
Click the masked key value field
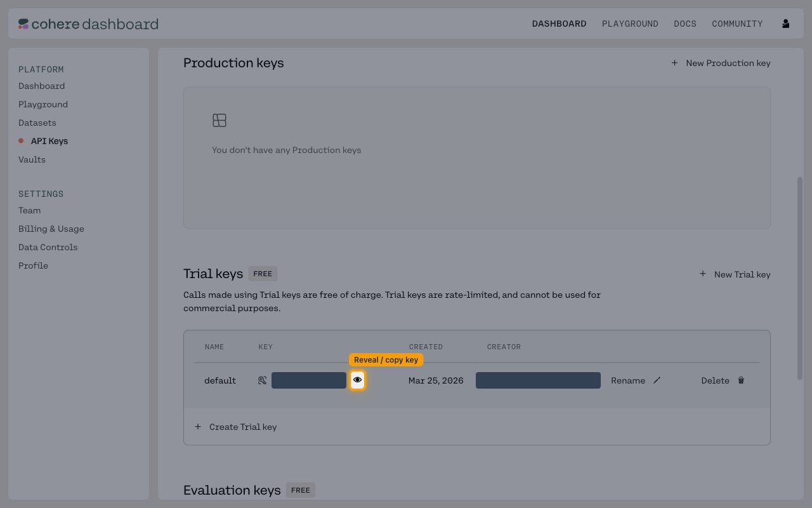click(309, 380)
